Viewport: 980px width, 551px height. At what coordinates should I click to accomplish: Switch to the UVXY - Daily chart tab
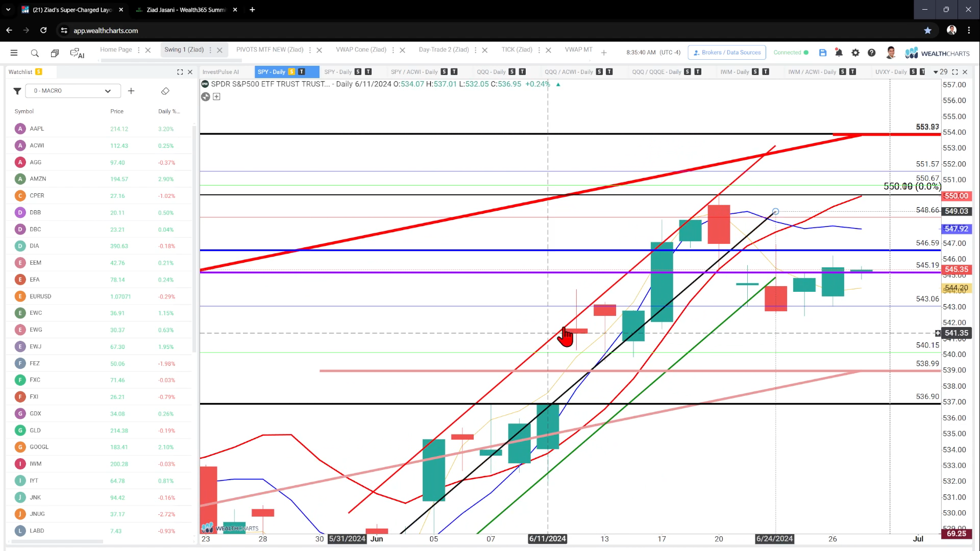point(891,72)
